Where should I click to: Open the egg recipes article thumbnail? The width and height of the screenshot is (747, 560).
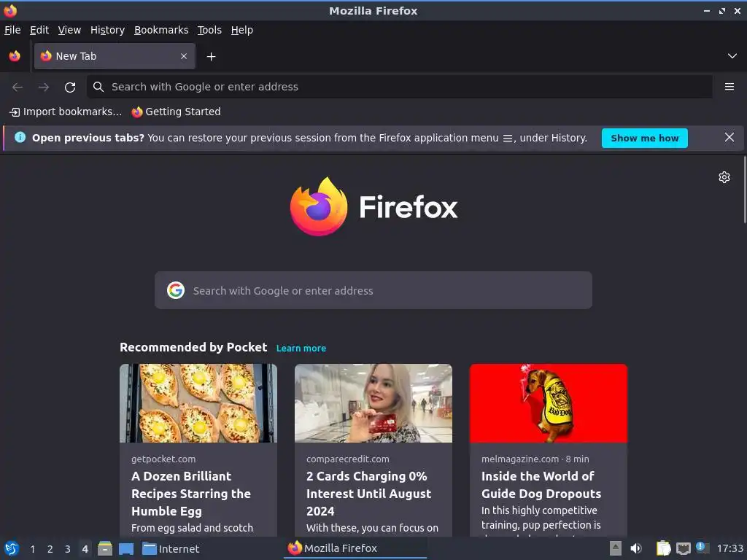click(198, 403)
